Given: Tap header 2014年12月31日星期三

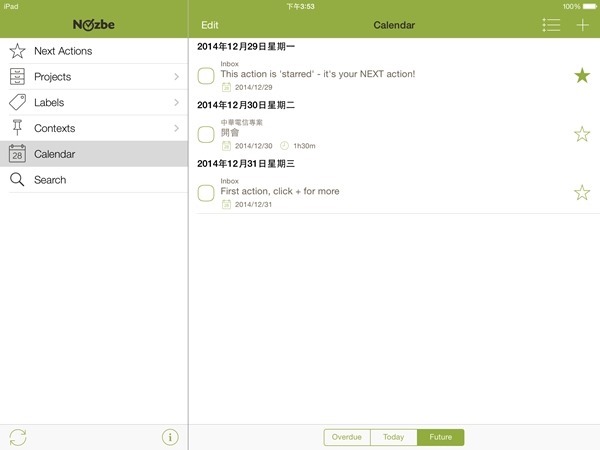Looking at the screenshot, I should point(246,164).
